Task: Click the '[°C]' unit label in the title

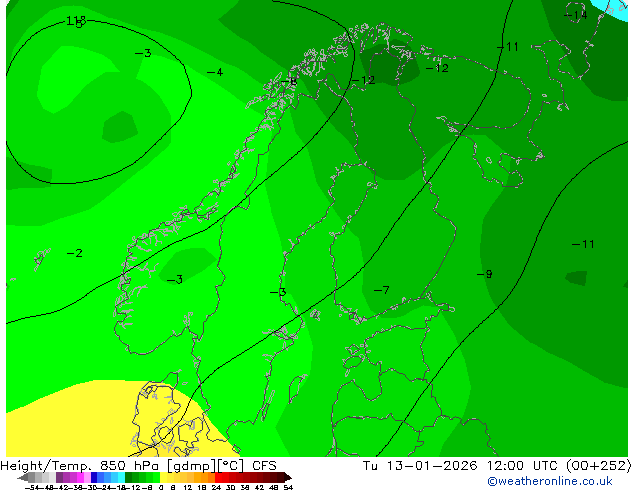Action: click(231, 465)
